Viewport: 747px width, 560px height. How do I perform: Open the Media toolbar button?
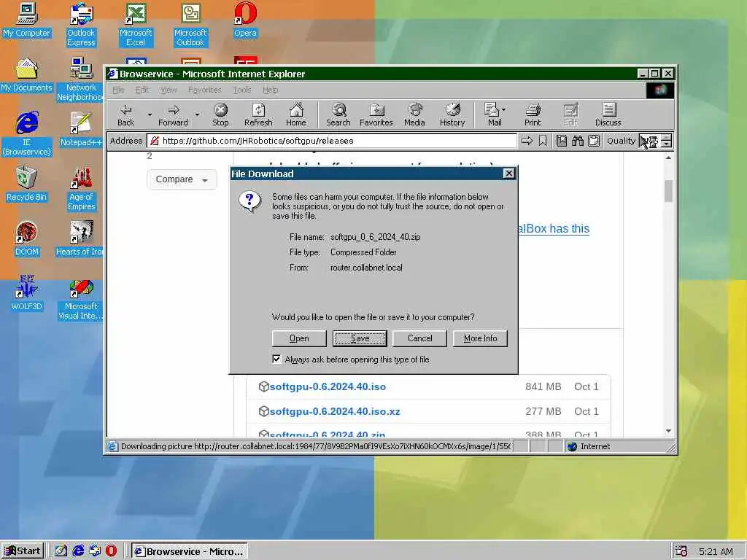pos(414,114)
